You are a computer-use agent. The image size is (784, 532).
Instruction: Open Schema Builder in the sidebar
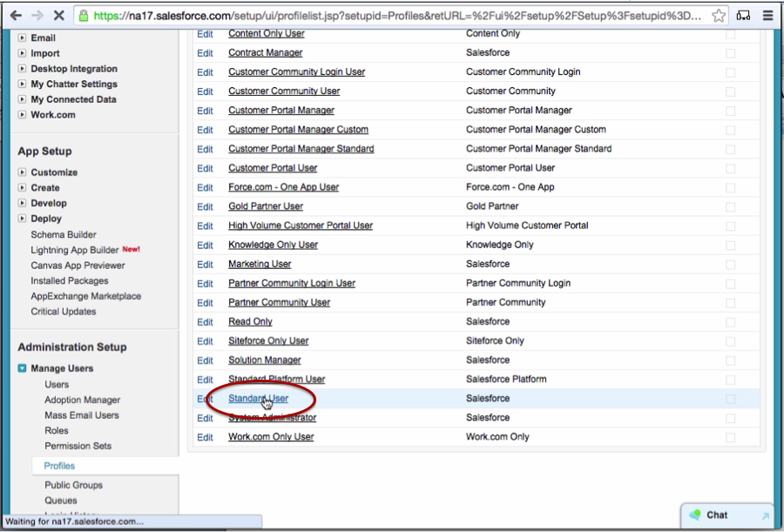pos(64,234)
